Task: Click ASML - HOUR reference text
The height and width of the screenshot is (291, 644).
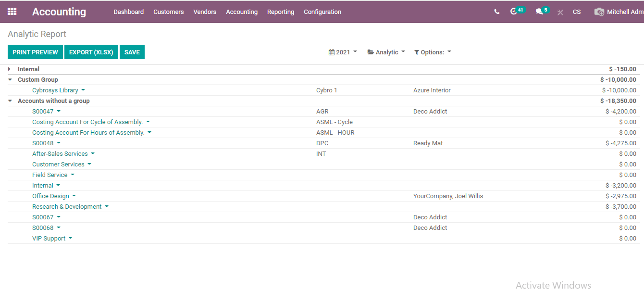Action: click(x=335, y=133)
